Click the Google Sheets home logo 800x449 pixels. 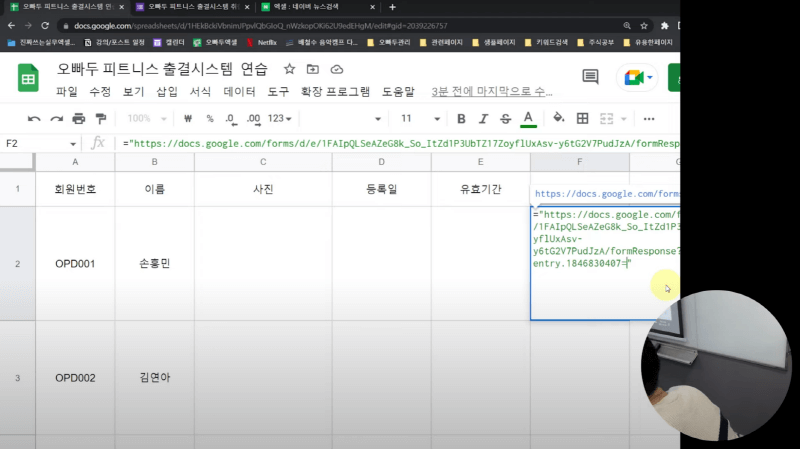point(28,78)
